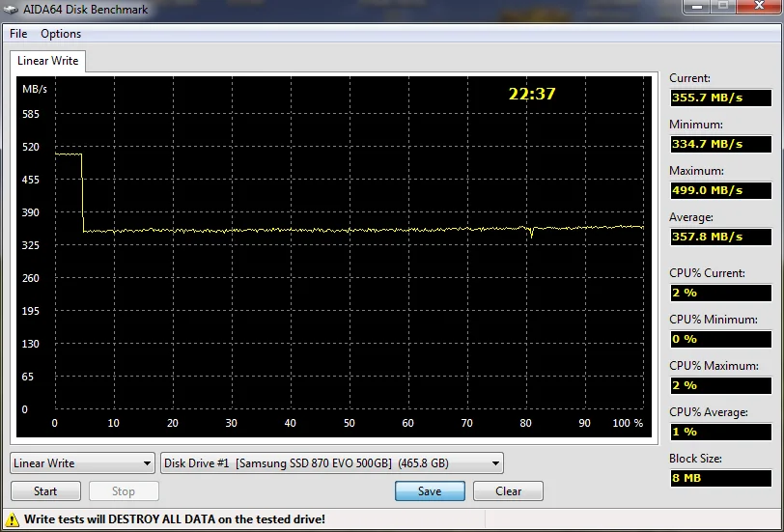Viewport: 784px width, 532px height.
Task: Click the MB/s axis label on graph
Action: (x=35, y=89)
